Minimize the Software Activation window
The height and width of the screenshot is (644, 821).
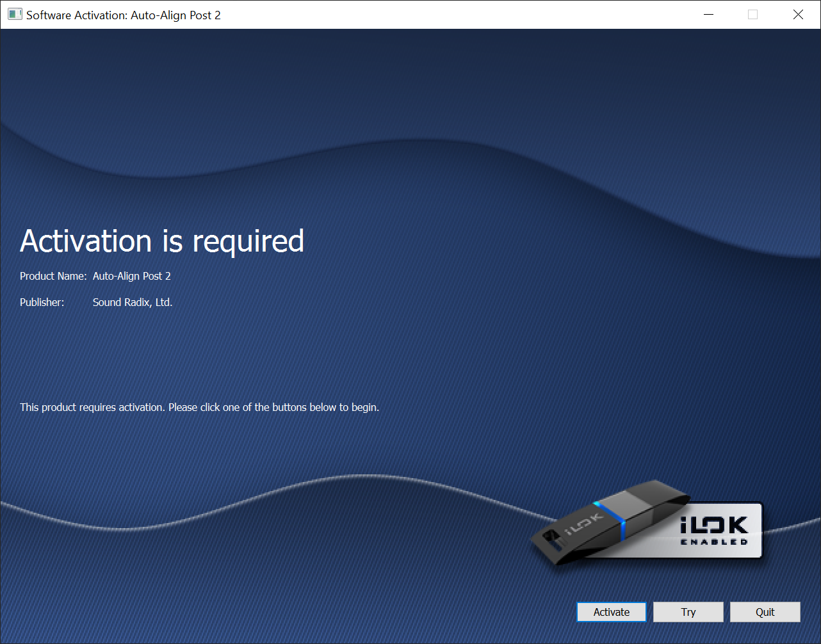(708, 14)
